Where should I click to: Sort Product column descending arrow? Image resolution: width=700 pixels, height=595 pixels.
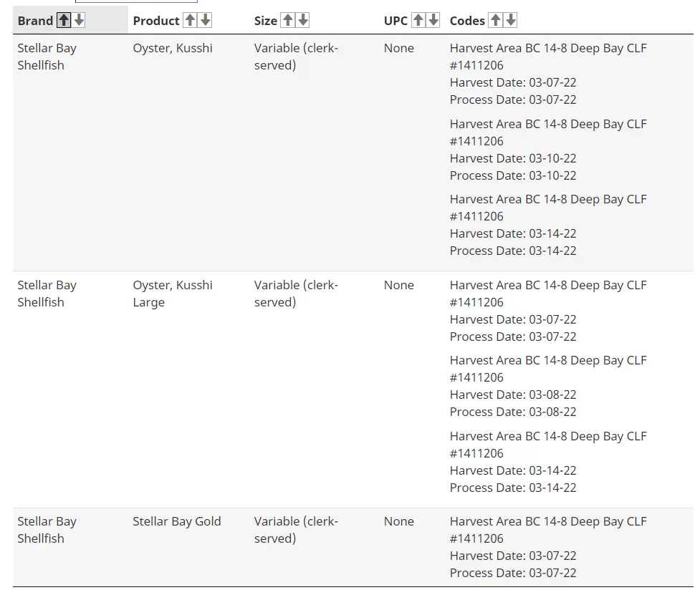[x=206, y=20]
